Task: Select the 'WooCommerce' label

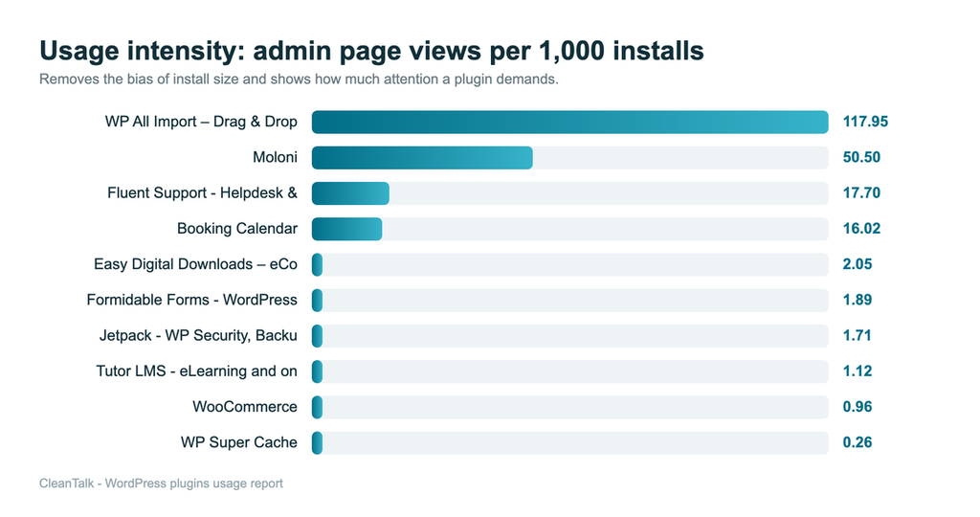Action: pyautogui.click(x=244, y=406)
